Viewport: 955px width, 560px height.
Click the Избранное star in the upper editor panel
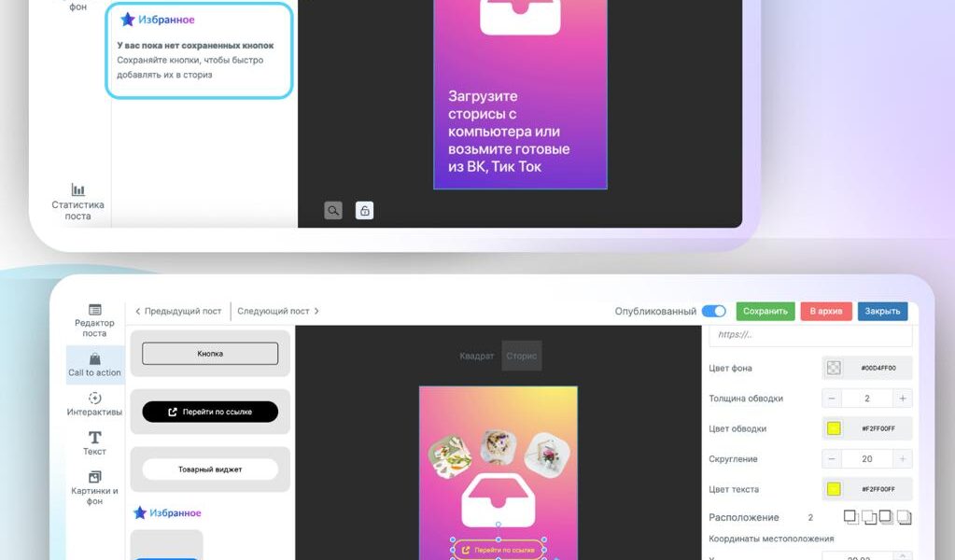coord(127,20)
